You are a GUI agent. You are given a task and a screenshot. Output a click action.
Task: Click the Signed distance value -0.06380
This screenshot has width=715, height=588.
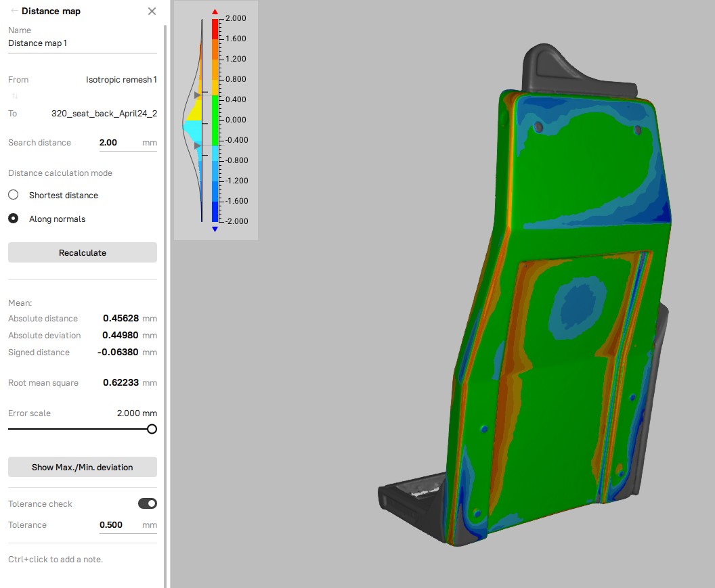[x=118, y=352]
